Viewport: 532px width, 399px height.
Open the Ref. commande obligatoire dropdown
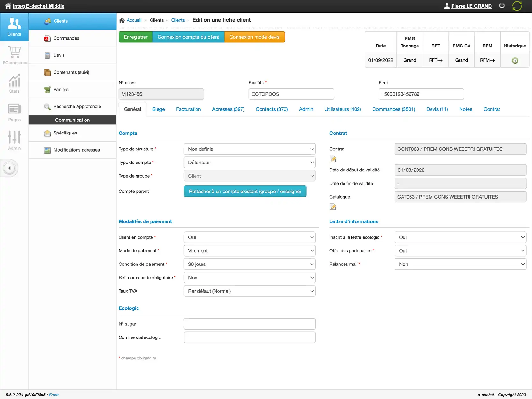click(x=249, y=277)
